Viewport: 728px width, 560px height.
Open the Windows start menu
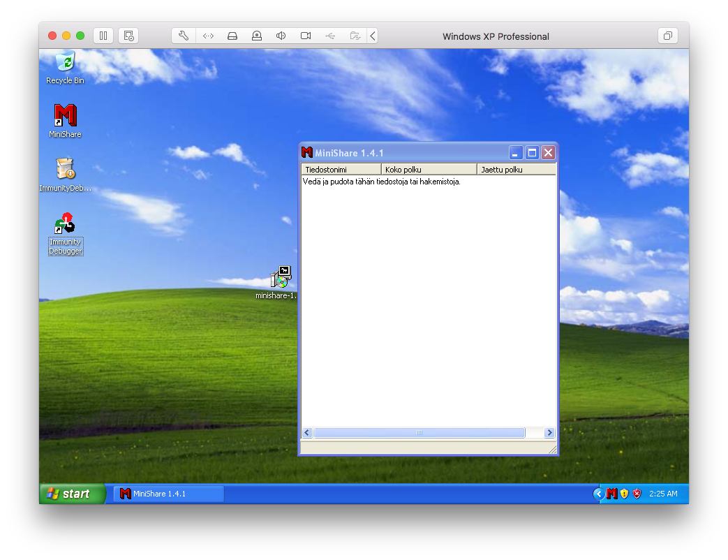click(73, 494)
